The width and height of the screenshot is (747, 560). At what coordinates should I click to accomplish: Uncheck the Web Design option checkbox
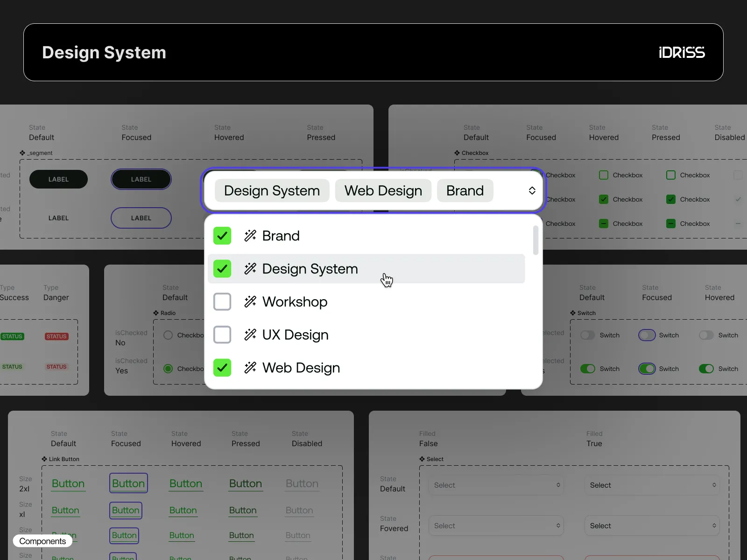pyautogui.click(x=222, y=368)
